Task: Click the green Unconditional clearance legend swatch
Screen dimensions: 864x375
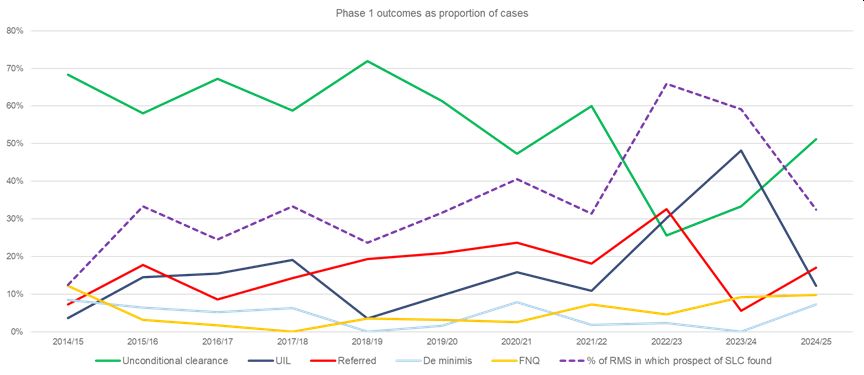Action: (107, 361)
